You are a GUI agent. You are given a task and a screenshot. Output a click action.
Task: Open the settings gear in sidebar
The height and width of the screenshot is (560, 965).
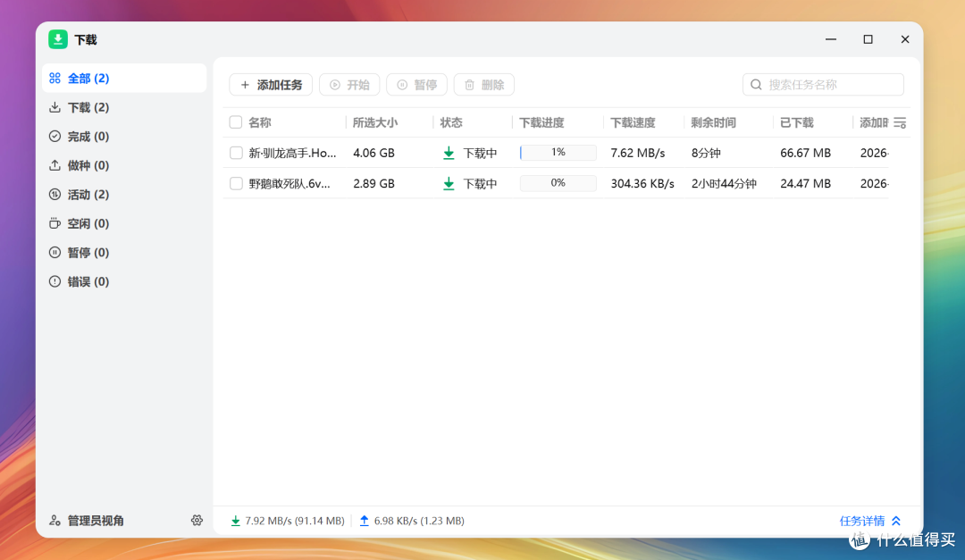point(197,521)
